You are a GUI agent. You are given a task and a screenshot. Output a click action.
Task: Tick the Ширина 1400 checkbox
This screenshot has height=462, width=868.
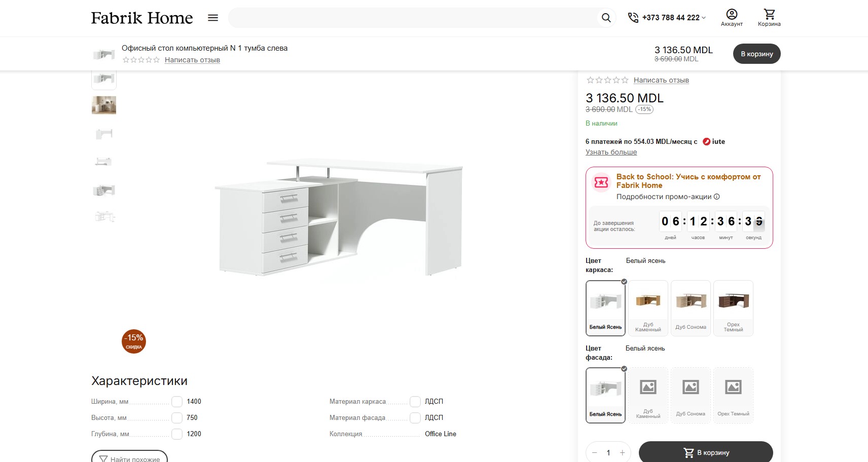tap(177, 402)
